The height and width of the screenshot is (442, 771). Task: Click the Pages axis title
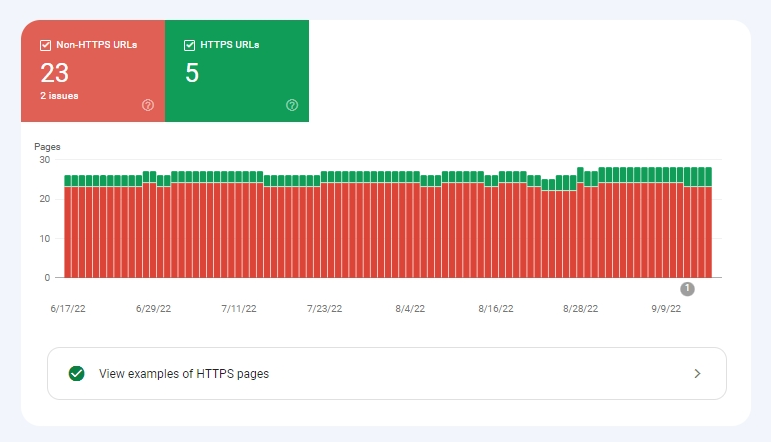point(47,147)
